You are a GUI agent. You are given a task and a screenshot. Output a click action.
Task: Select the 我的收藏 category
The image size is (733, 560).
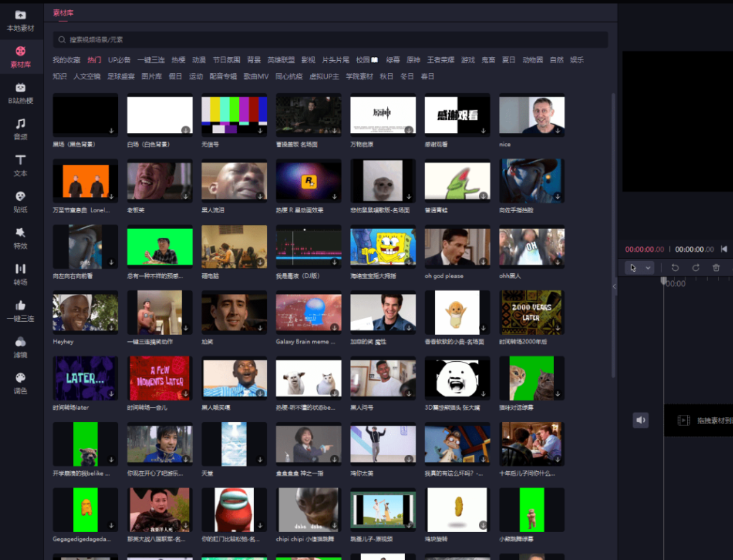[67, 60]
